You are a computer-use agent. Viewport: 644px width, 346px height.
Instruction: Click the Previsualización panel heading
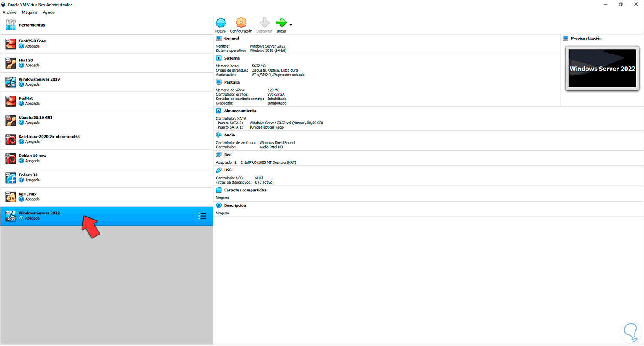pyautogui.click(x=586, y=39)
